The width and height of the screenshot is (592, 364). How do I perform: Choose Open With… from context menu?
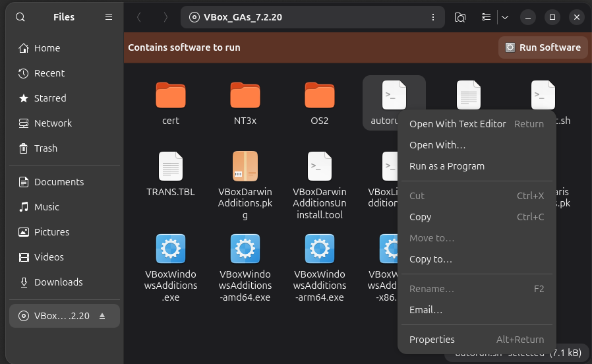477,145
